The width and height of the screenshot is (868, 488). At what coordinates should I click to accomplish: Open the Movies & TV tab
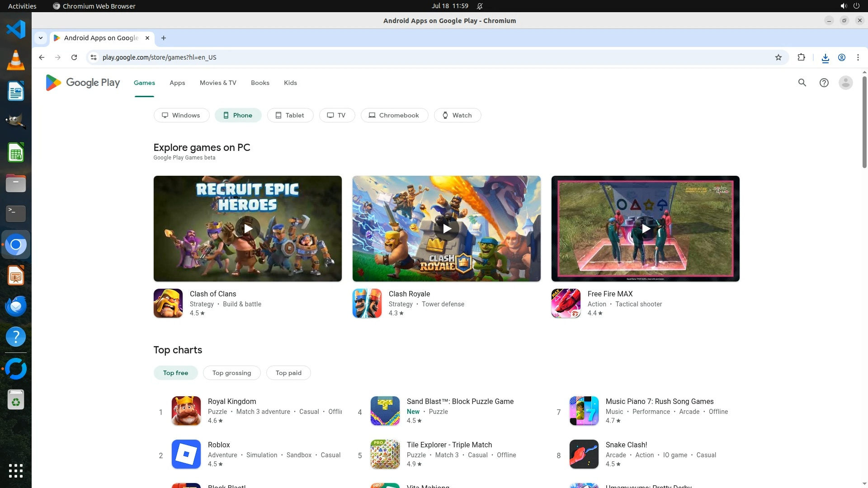[218, 83]
